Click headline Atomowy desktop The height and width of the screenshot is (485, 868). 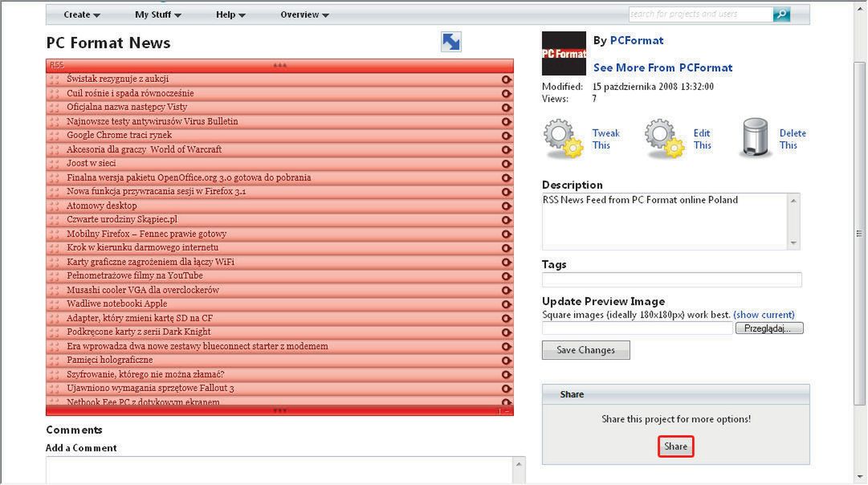(102, 206)
